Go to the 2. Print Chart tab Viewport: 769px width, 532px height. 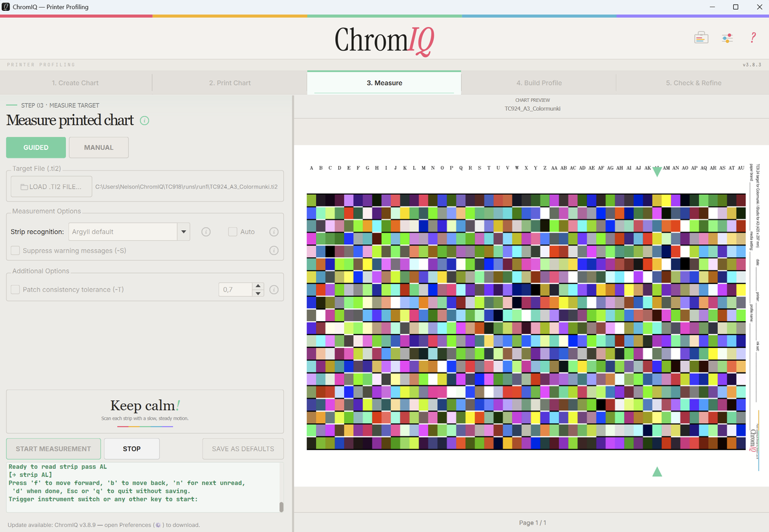[x=230, y=83]
